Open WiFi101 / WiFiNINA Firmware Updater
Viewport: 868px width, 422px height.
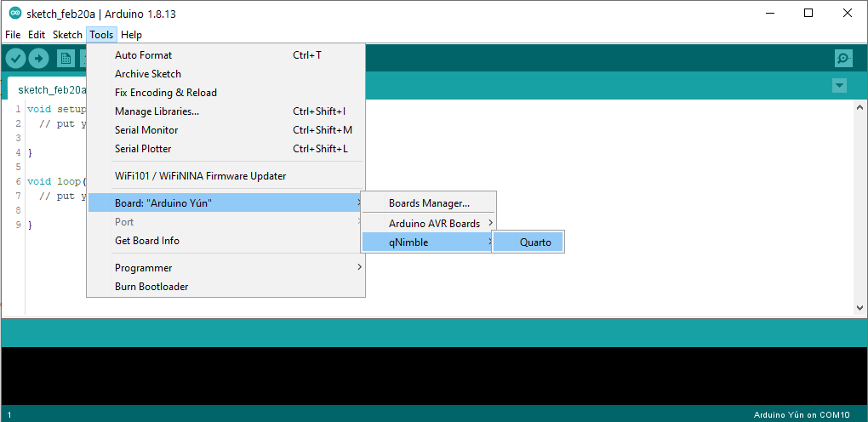(x=200, y=176)
